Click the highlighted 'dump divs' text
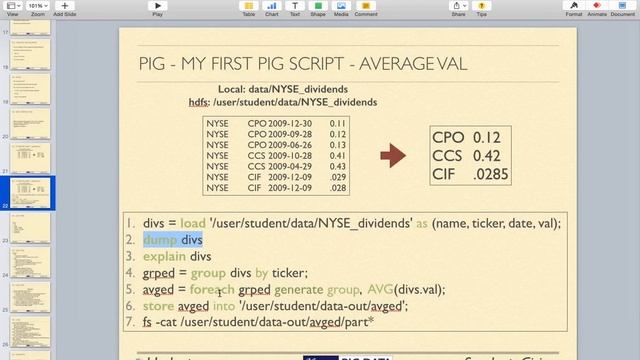 (173, 240)
